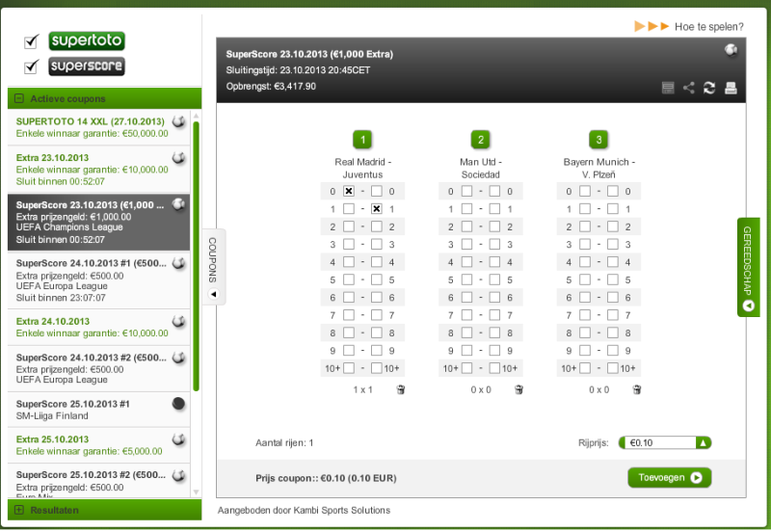Toggle the superscore filter checkbox
The image size is (771, 532).
31,66
